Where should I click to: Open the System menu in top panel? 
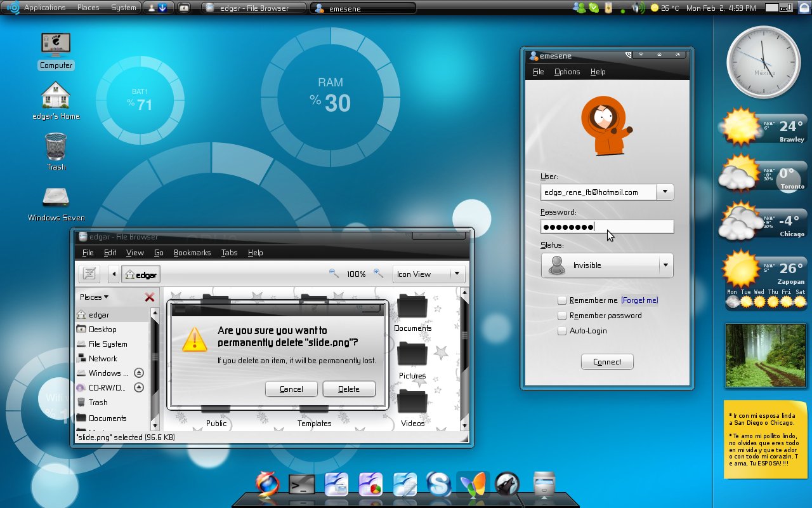123,8
